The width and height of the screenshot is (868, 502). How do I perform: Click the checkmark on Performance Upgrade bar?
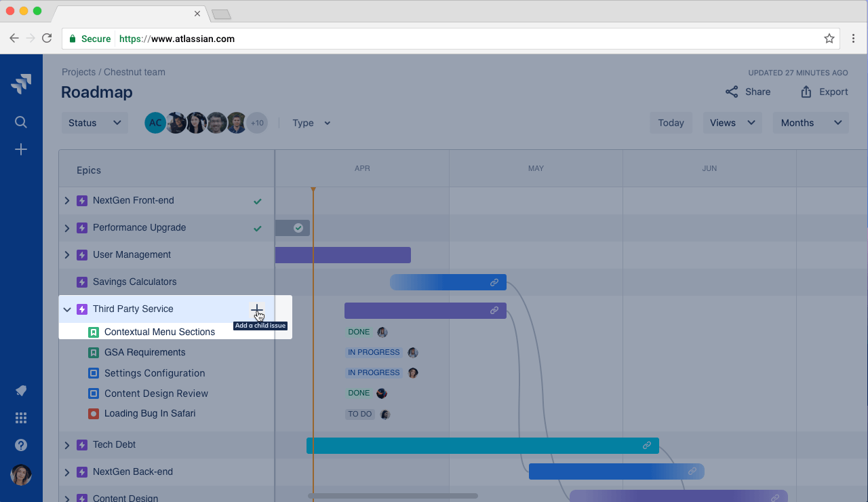[x=298, y=228]
